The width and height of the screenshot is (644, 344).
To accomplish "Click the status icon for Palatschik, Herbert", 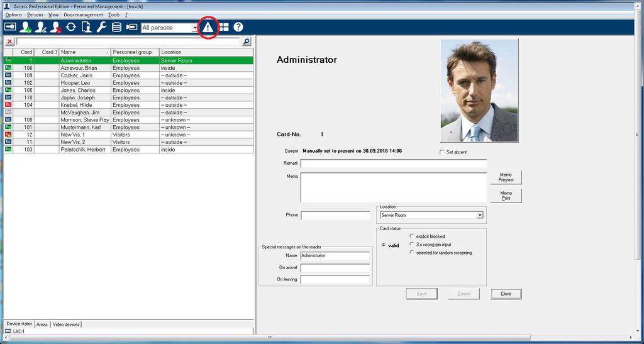I will pyautogui.click(x=8, y=150).
